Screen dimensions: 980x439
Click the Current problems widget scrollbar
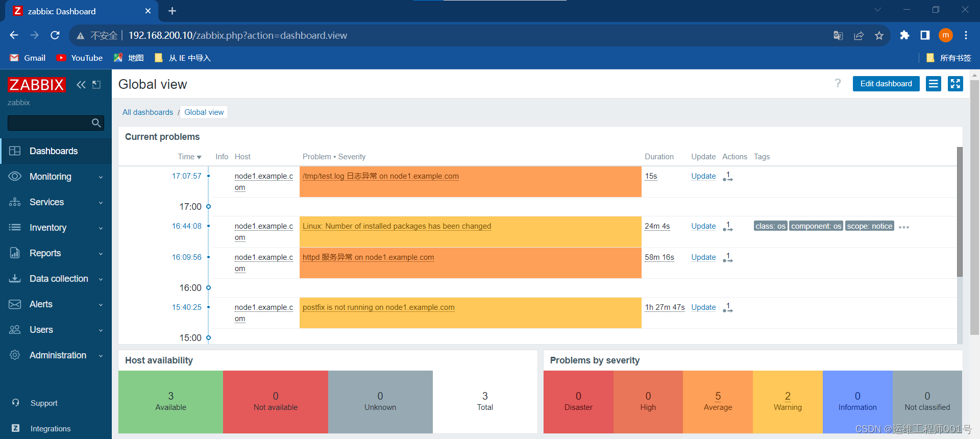click(960, 212)
